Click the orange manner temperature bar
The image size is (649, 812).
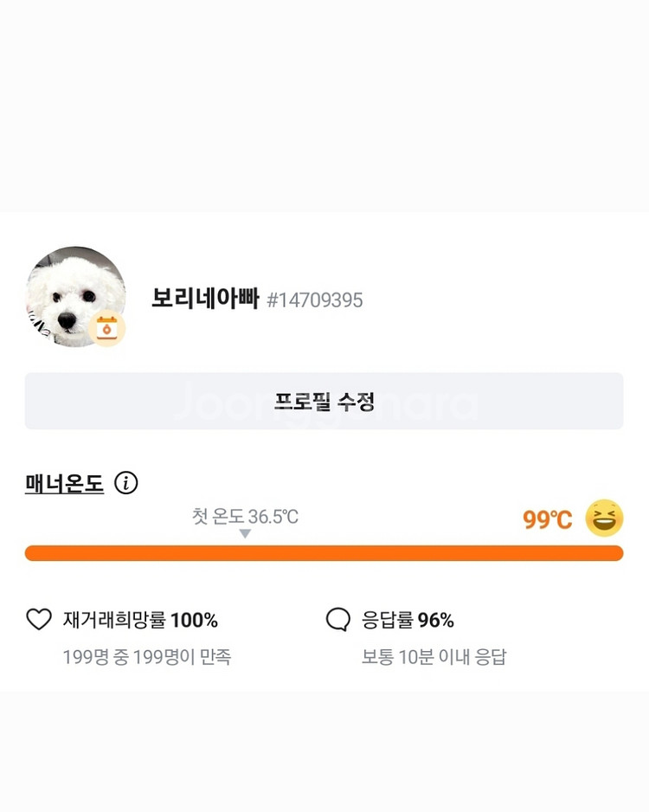click(x=324, y=553)
